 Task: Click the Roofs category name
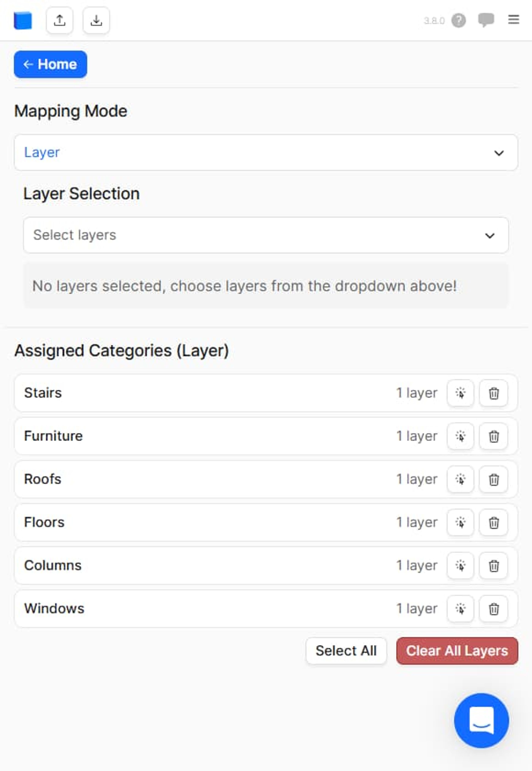(43, 479)
